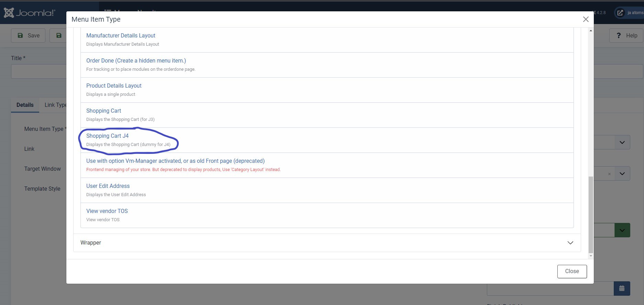Close the Menu Item Type dialog with X
644x305 pixels.
[586, 19]
